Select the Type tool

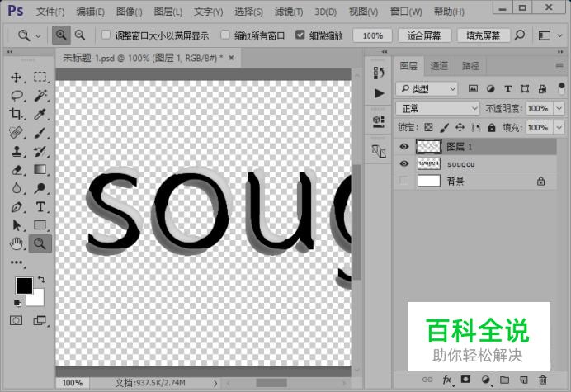(x=40, y=207)
